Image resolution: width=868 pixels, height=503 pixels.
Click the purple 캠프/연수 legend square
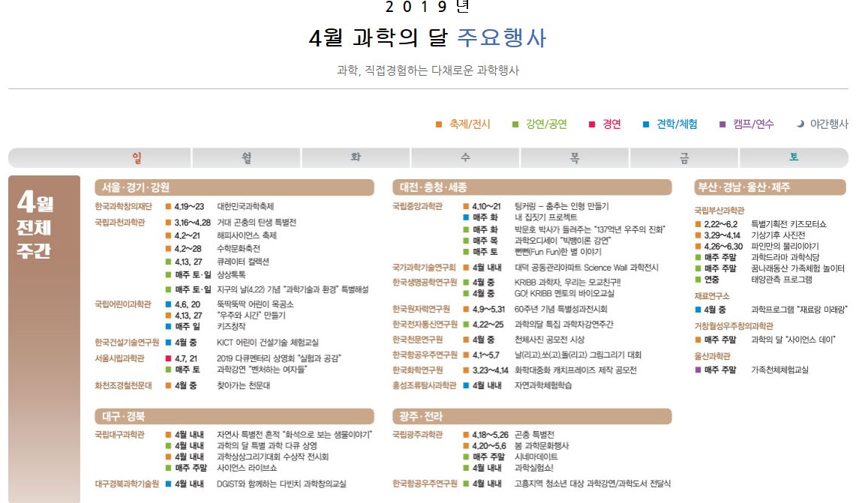point(722,124)
